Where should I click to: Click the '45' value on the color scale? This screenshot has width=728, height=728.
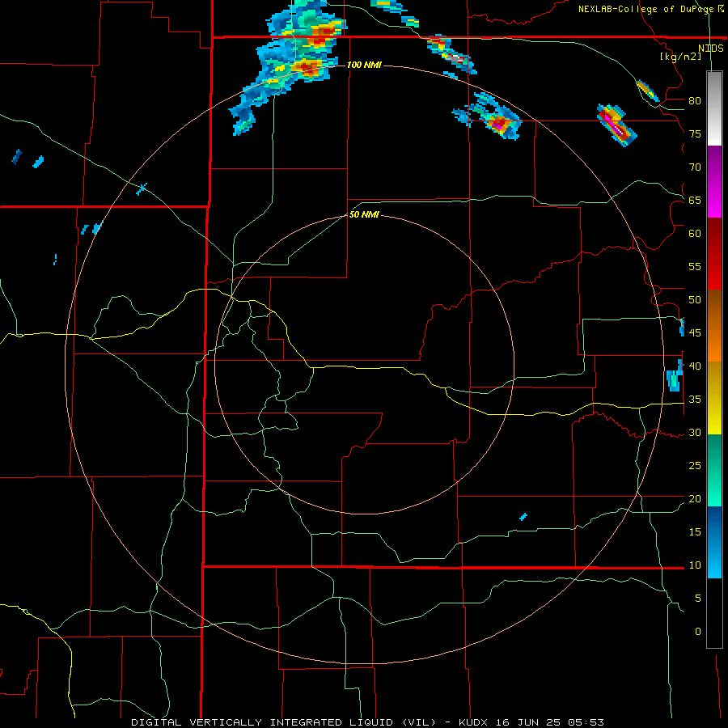pyautogui.click(x=695, y=333)
